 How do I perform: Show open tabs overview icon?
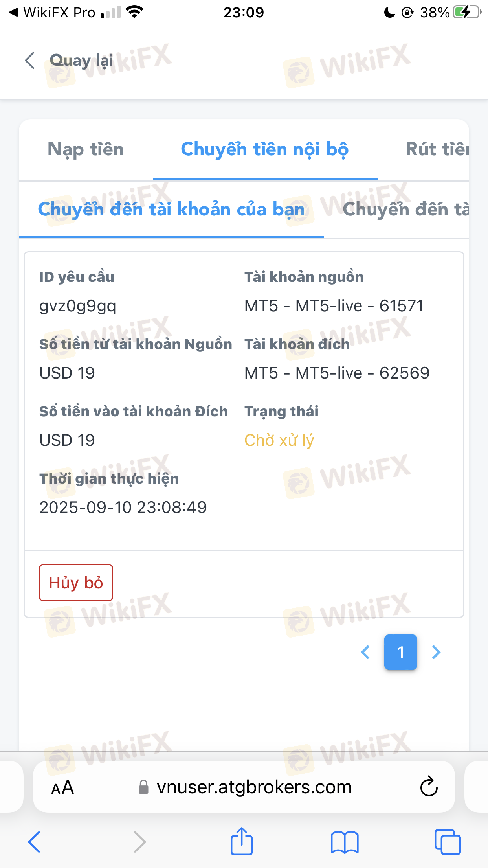tap(448, 842)
